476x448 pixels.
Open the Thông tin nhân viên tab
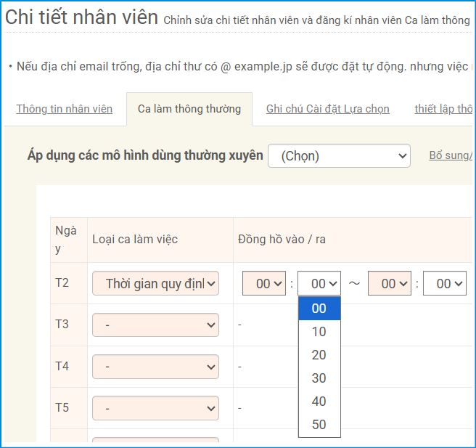tap(64, 109)
